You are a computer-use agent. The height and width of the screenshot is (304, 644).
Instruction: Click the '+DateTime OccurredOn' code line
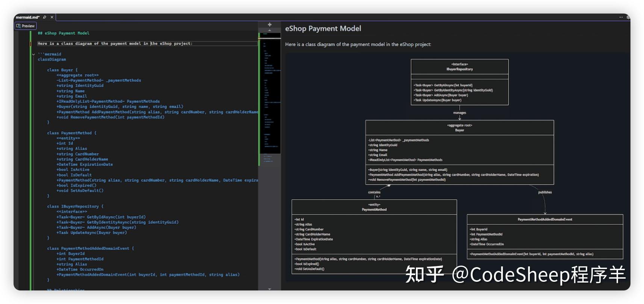click(x=80, y=269)
